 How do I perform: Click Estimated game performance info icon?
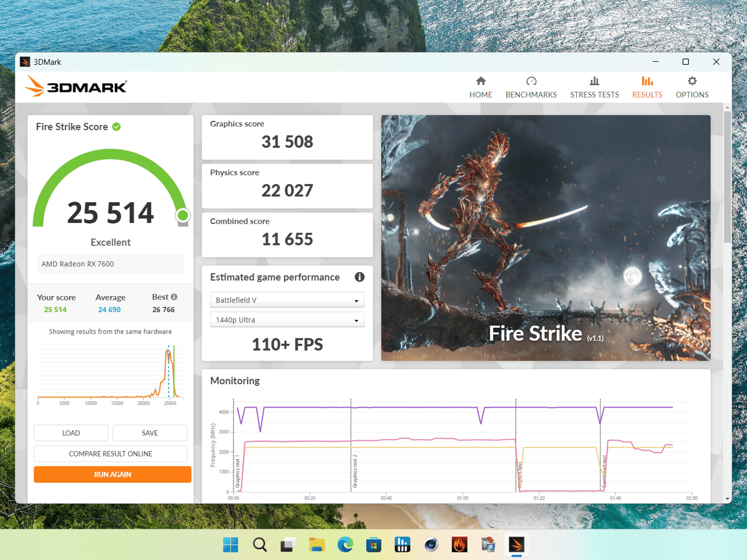click(x=359, y=277)
